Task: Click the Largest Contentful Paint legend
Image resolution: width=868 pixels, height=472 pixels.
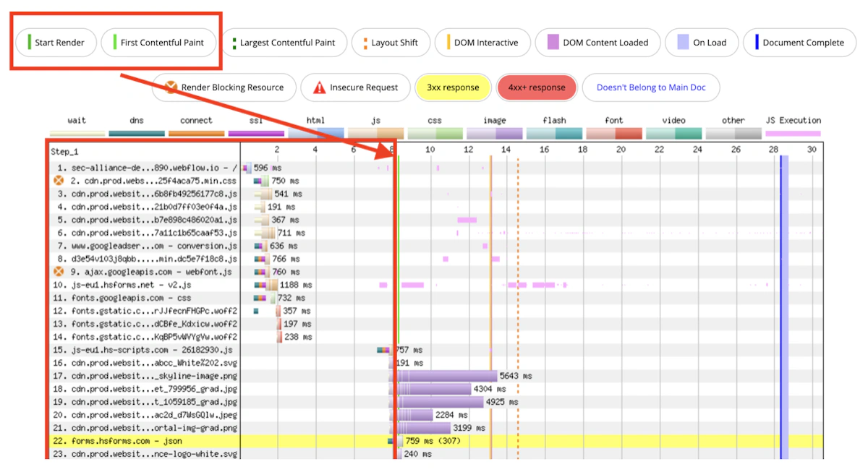Action: [284, 43]
